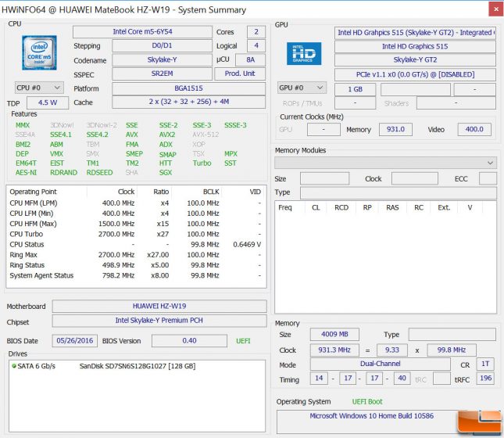The image size is (504, 438).
Task: Click the UEFI Boot label
Action: tap(367, 402)
